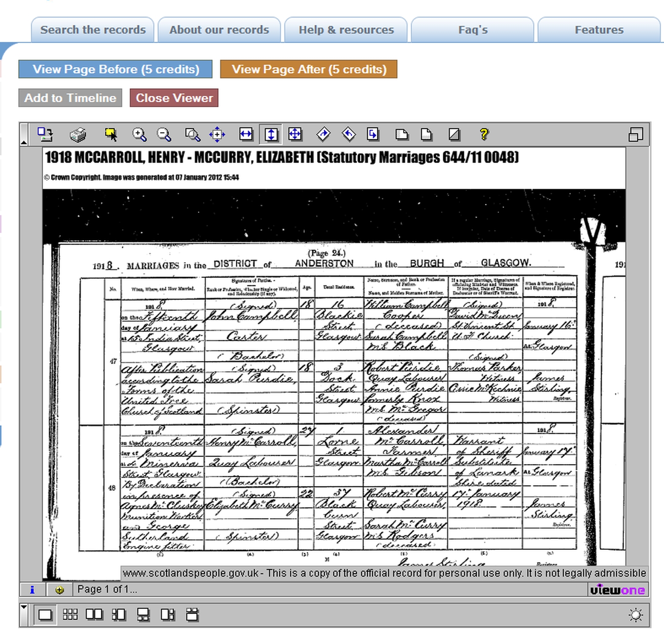Select thumbnails-top with page layout icon
The image size is (664, 644).
pos(192,615)
